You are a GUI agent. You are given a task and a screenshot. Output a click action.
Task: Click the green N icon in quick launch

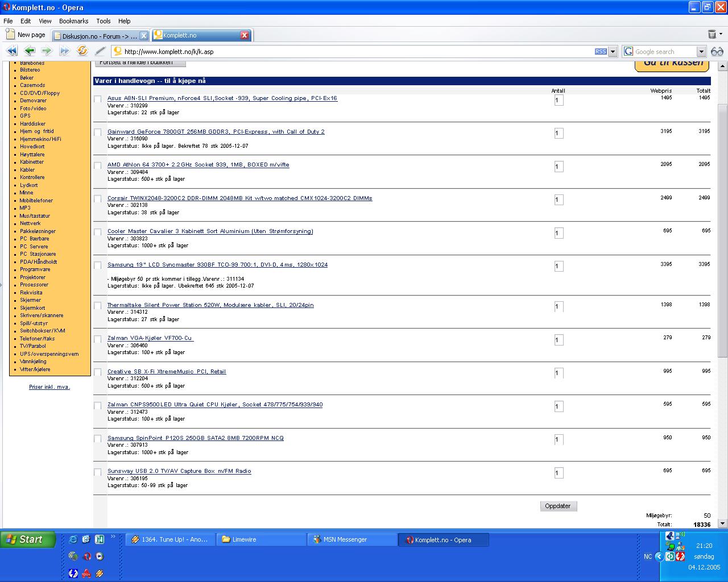(100, 539)
